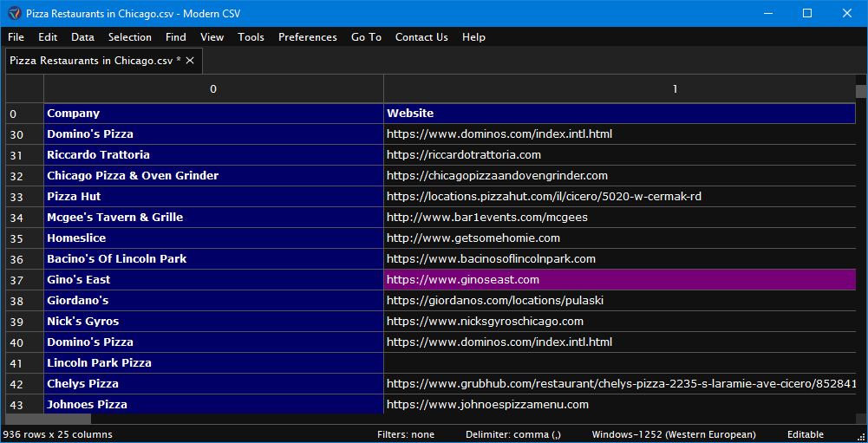Open the Data menu
Screen dimensions: 868x443
pyautogui.click(x=82, y=37)
